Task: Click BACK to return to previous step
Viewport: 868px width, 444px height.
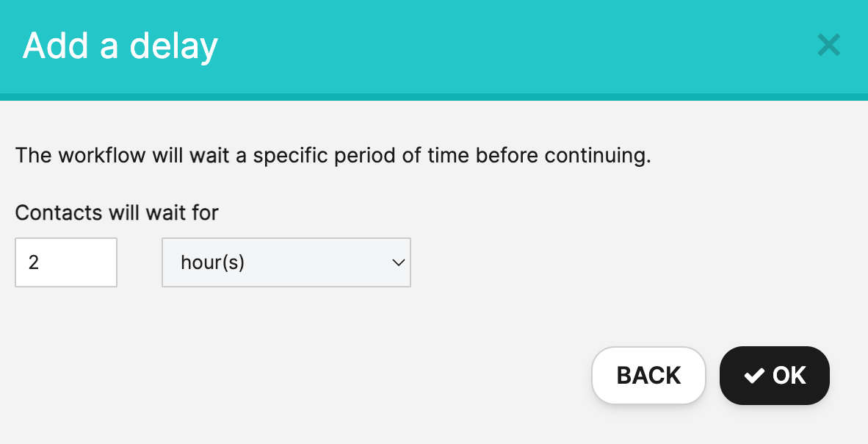Action: (x=648, y=375)
